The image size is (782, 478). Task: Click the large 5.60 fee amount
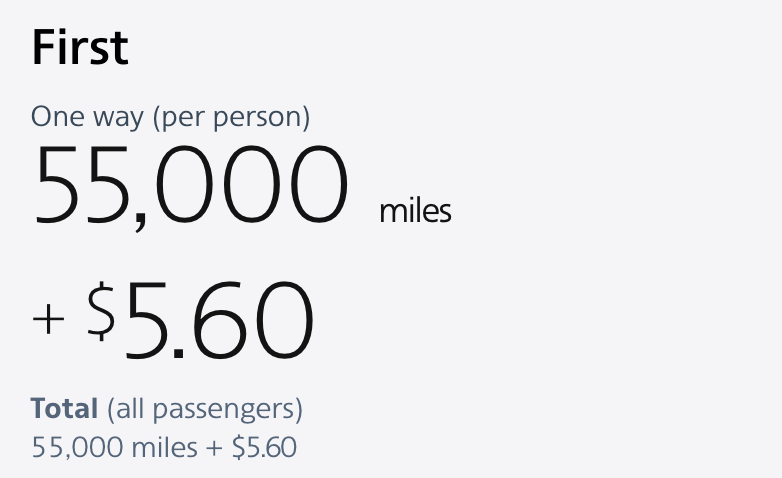(x=219, y=319)
